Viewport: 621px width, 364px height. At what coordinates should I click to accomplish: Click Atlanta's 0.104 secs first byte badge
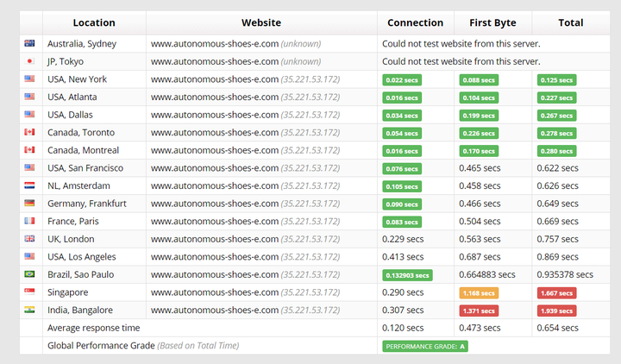(479, 97)
